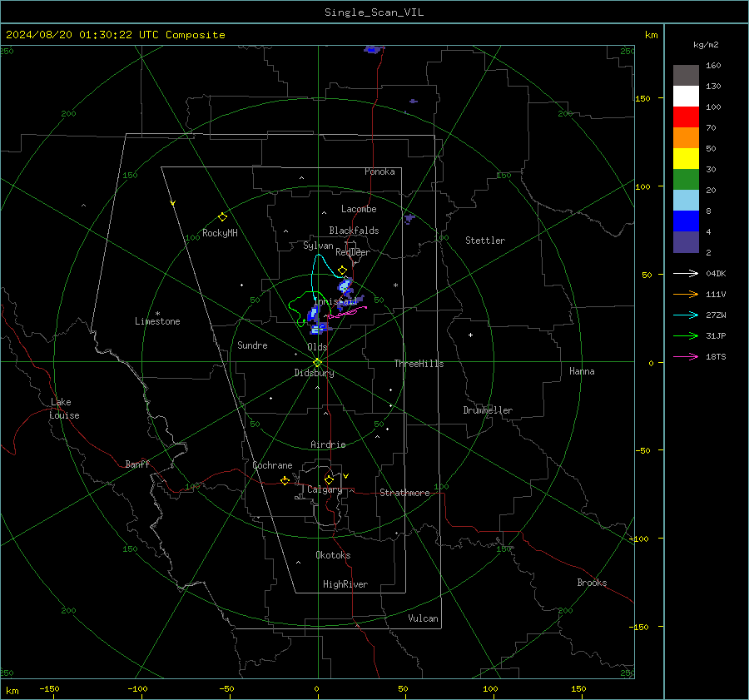Click the orange 111V arrow in legend
This screenshot has width=749, height=700.
pyautogui.click(x=686, y=295)
